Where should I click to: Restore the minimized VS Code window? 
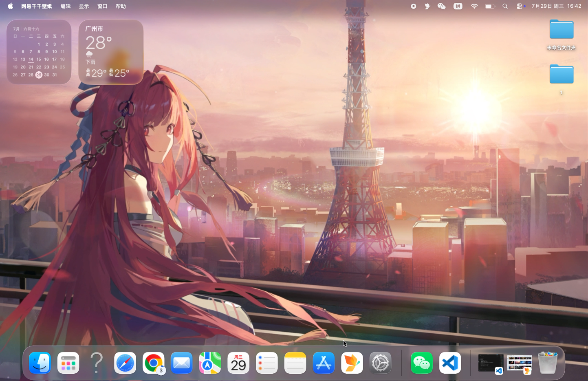pos(491,363)
